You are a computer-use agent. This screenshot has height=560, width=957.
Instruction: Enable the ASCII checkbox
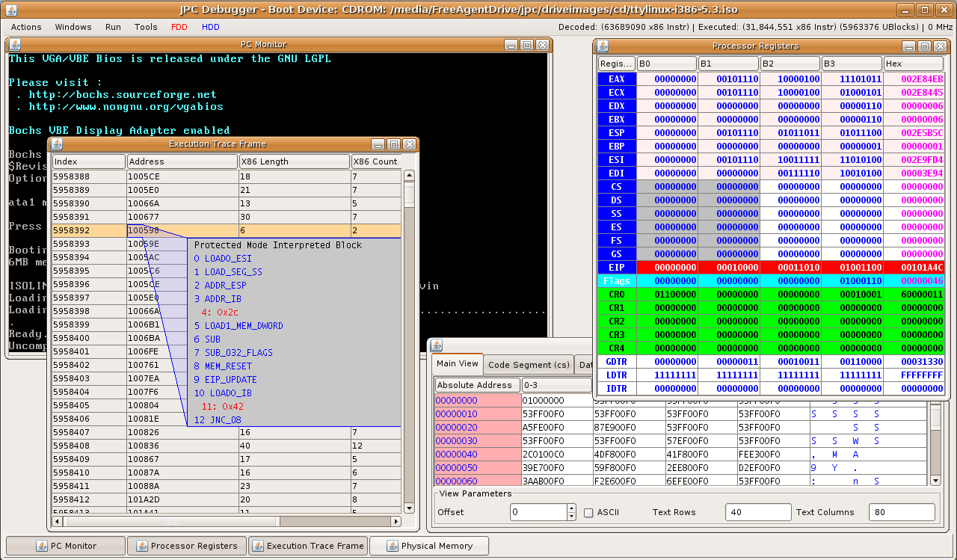coord(589,513)
